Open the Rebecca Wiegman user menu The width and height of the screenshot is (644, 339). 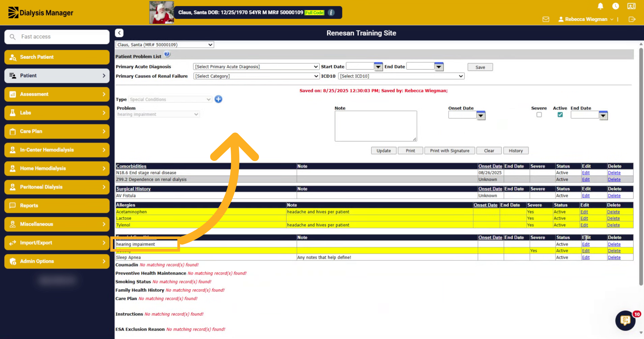coord(586,19)
